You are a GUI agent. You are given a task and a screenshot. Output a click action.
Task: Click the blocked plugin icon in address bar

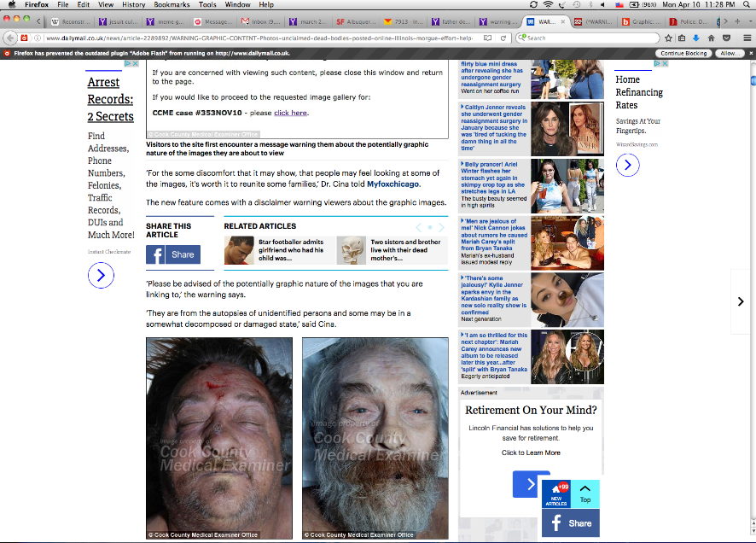click(24, 38)
